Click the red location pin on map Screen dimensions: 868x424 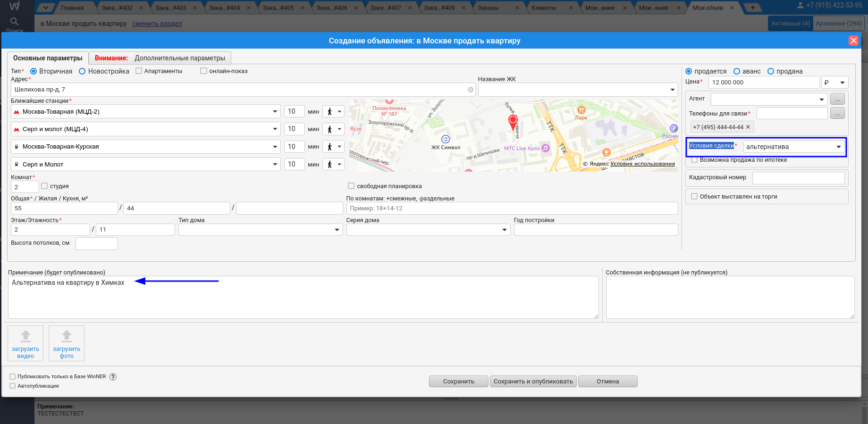click(513, 122)
